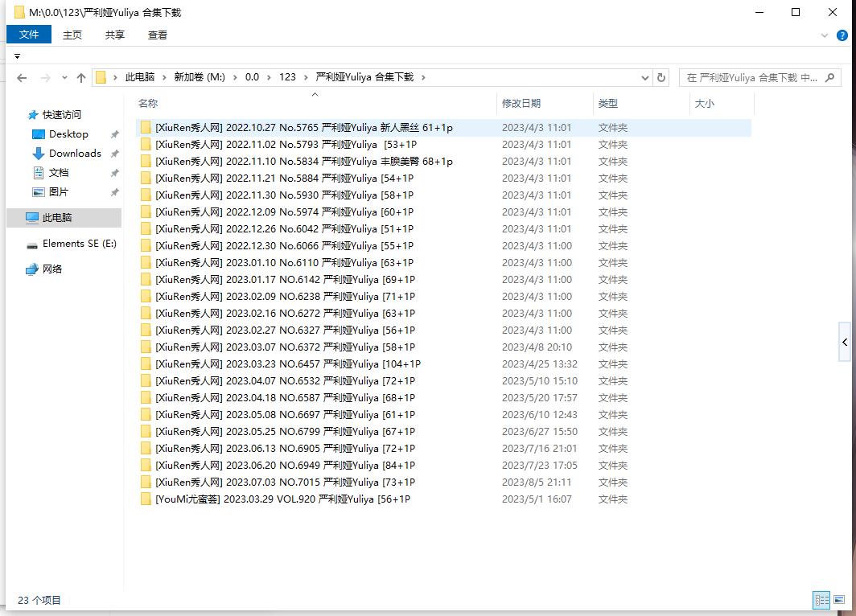Screen dimensions: 856x616
Task: Refresh the current folder
Action: 661,77
